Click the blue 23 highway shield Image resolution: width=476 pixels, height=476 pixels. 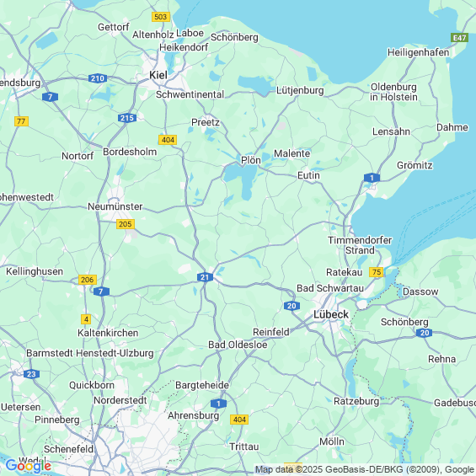(x=31, y=374)
